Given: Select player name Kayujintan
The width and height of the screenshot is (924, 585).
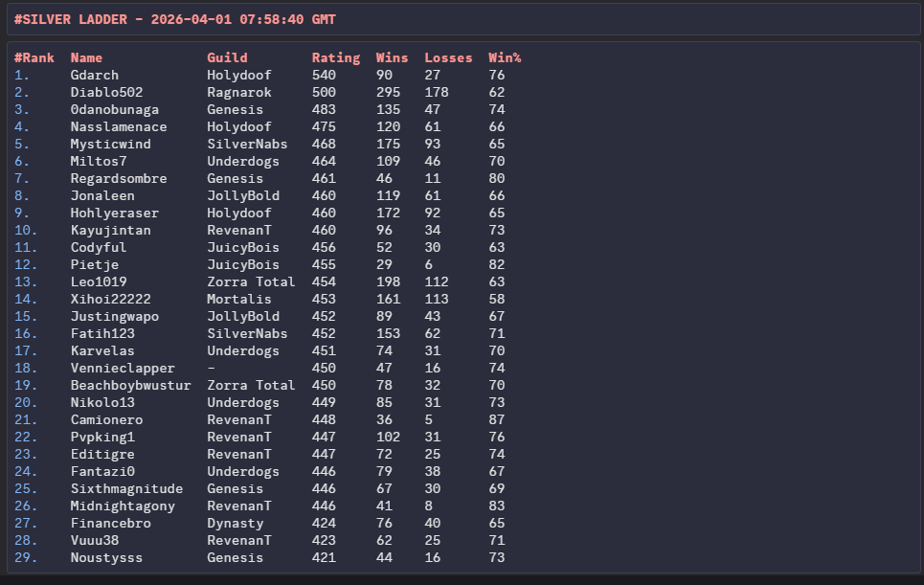Looking at the screenshot, I should 110,230.
